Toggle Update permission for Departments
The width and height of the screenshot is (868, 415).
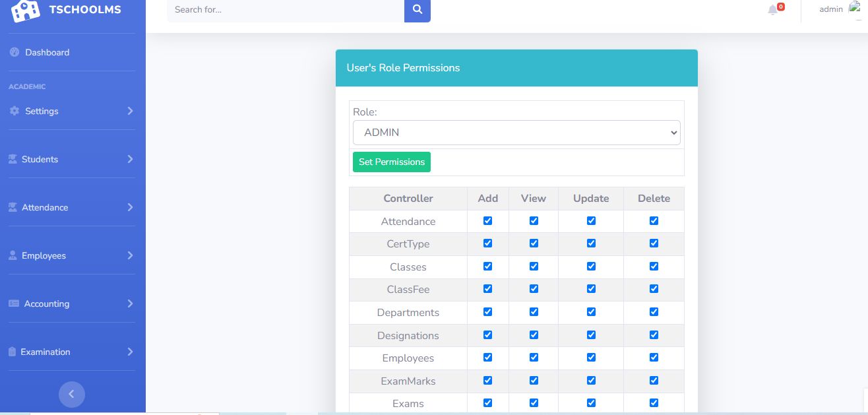tap(591, 312)
